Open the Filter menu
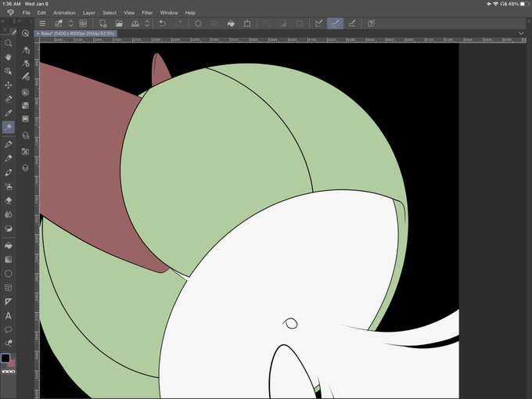Viewport: 532px width, 399px height. [x=147, y=13]
